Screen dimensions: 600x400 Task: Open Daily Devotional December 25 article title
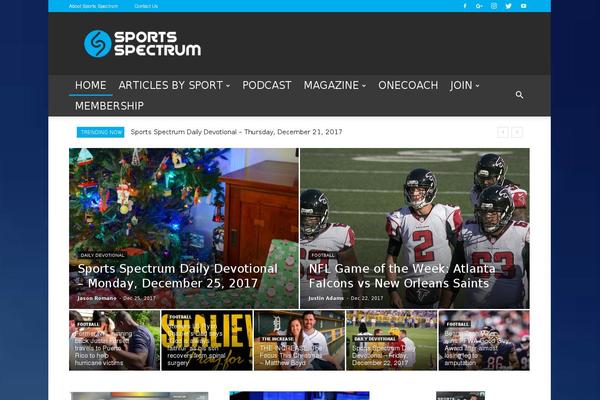pyautogui.click(x=178, y=276)
